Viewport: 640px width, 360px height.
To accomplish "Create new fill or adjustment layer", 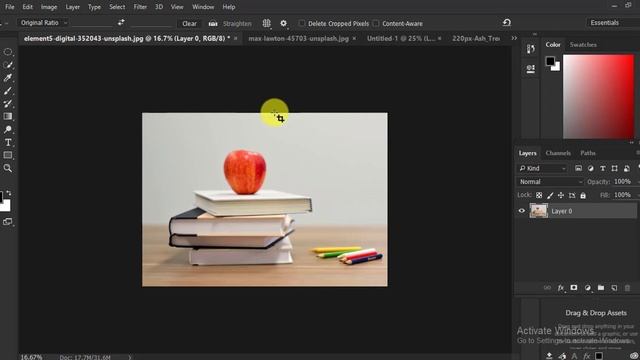I will [x=587, y=288].
